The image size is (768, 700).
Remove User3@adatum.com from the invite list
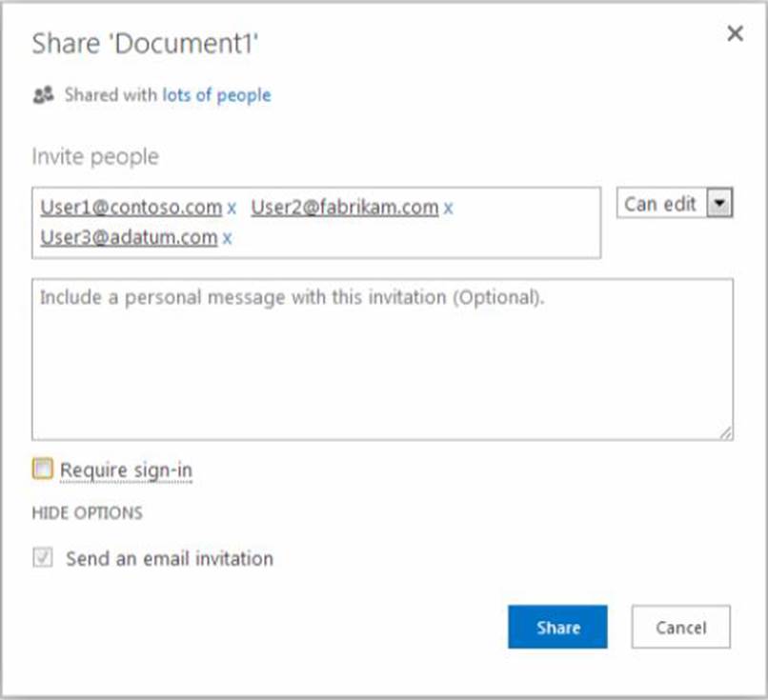tap(227, 238)
